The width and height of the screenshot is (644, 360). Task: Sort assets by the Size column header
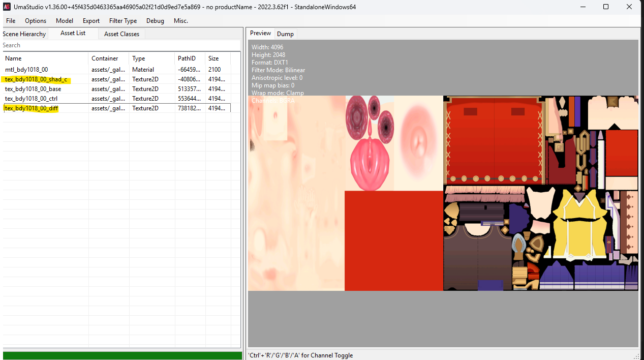218,58
